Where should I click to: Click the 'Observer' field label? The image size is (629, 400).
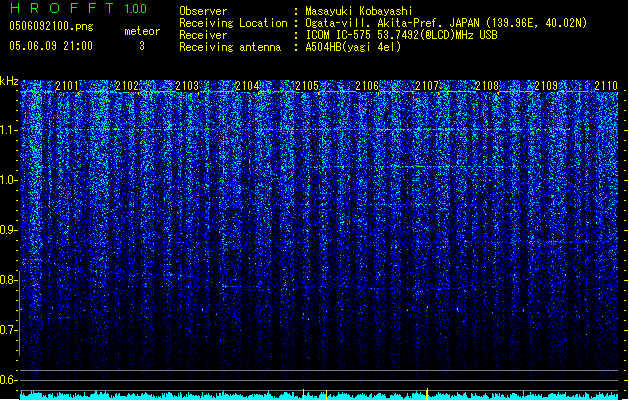pyautogui.click(x=203, y=11)
